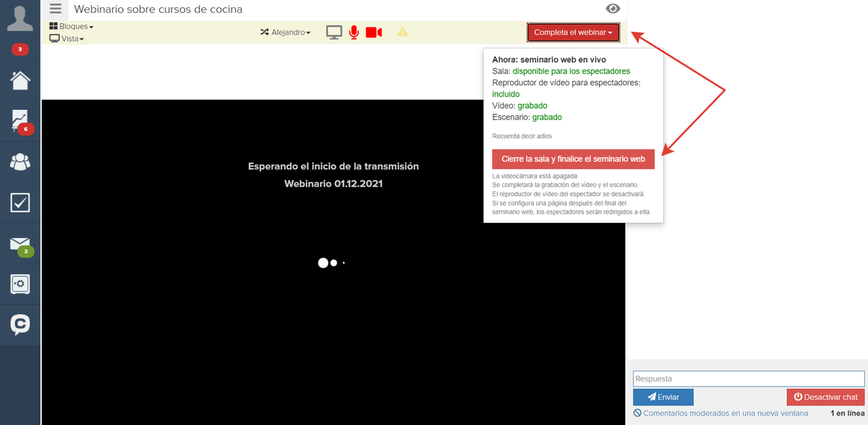The width and height of the screenshot is (868, 425).
Task: Click the 'Ahora: seminario web en vivo' heading
Action: [549, 59]
